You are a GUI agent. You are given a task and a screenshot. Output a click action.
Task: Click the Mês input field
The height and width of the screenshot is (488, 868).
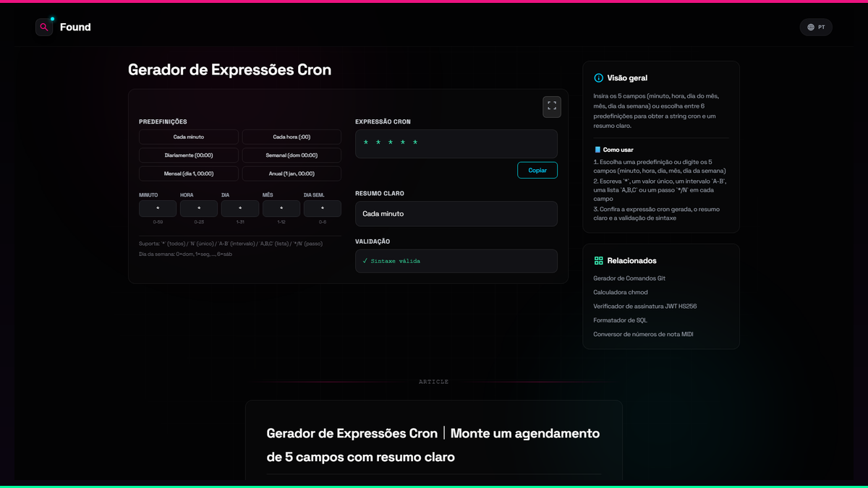[281, 209]
